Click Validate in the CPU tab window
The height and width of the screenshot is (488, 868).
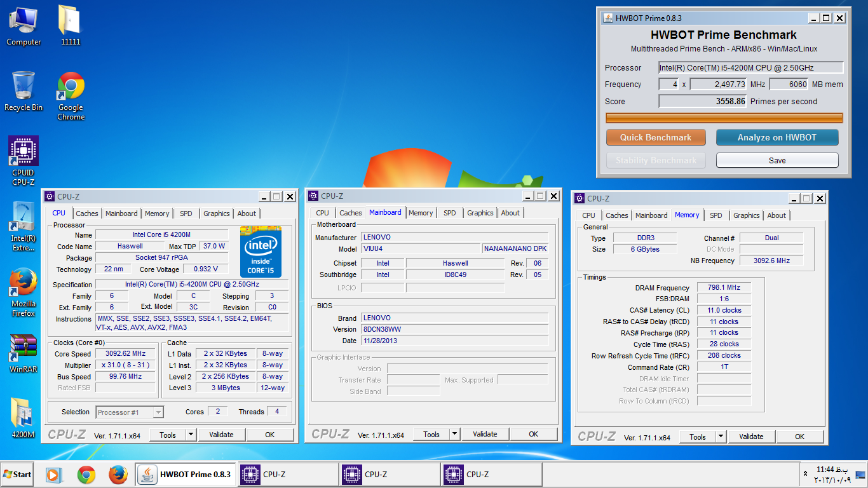click(x=221, y=435)
